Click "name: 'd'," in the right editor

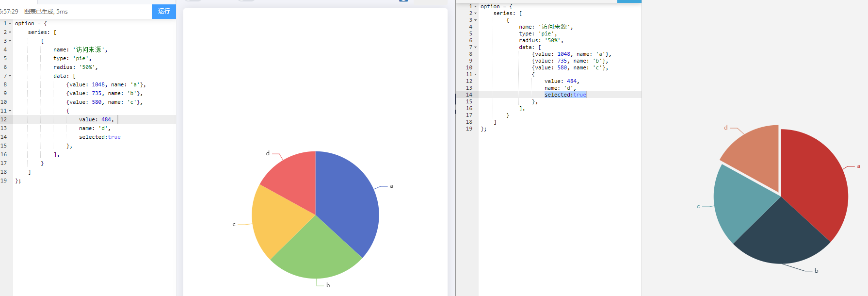tap(561, 88)
